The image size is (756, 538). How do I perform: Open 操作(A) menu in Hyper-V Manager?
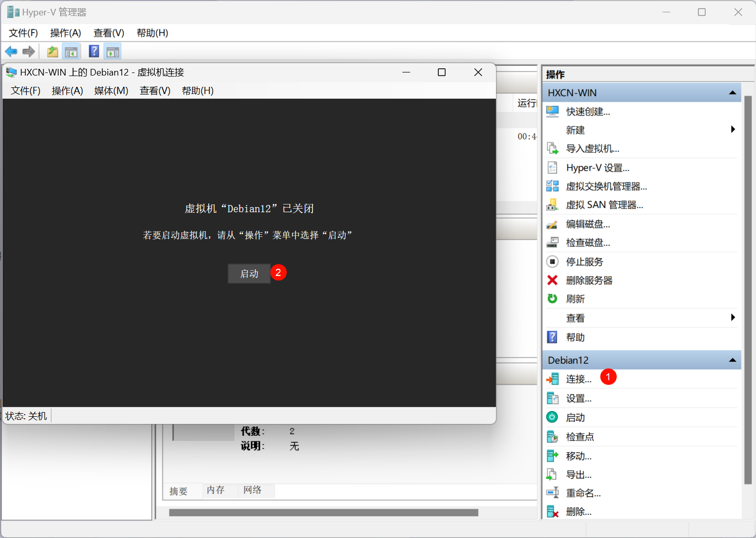click(x=66, y=33)
